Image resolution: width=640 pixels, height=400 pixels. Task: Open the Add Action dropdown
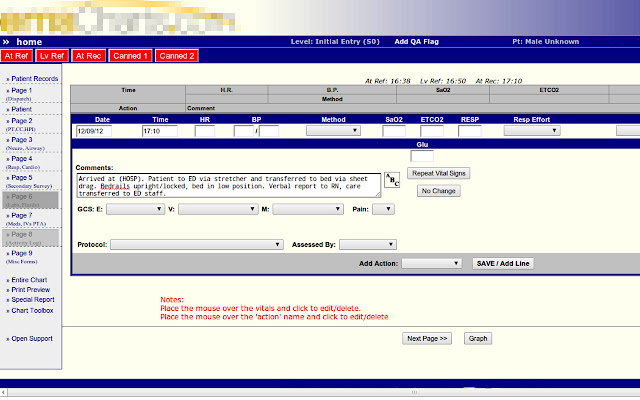pyautogui.click(x=430, y=263)
